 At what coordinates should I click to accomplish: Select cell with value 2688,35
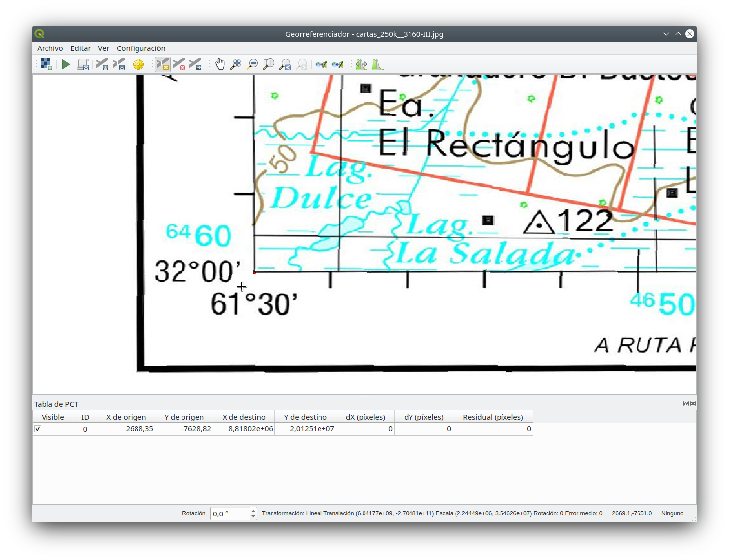pyautogui.click(x=126, y=429)
